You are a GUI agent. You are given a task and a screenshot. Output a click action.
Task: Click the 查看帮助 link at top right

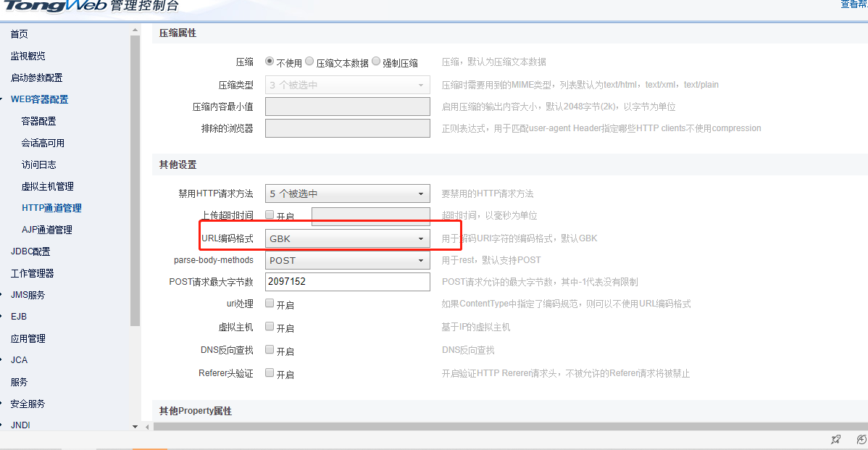854,4
